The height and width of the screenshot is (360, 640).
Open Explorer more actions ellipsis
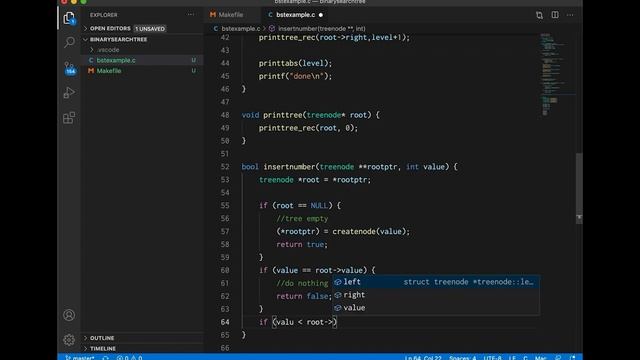coord(191,15)
